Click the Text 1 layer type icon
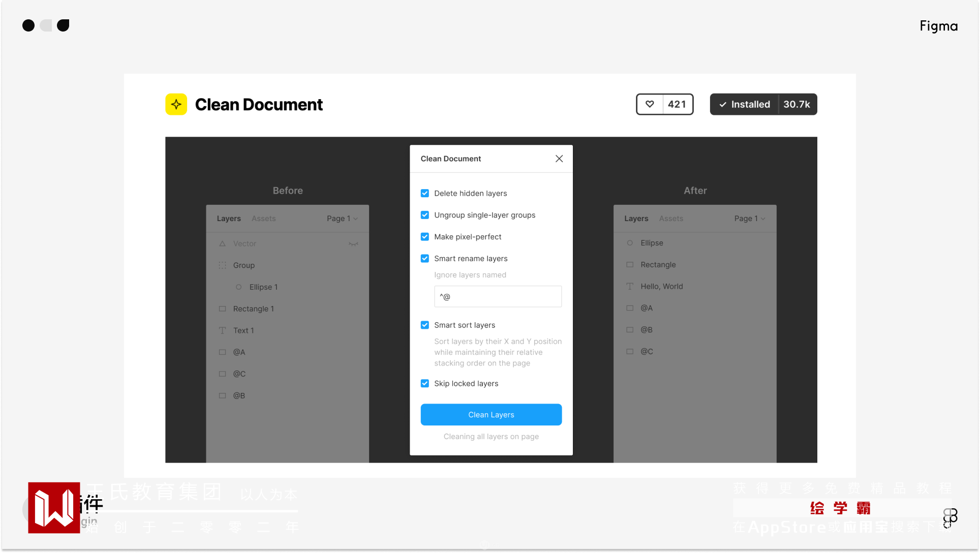This screenshot has width=980, height=553. click(222, 330)
